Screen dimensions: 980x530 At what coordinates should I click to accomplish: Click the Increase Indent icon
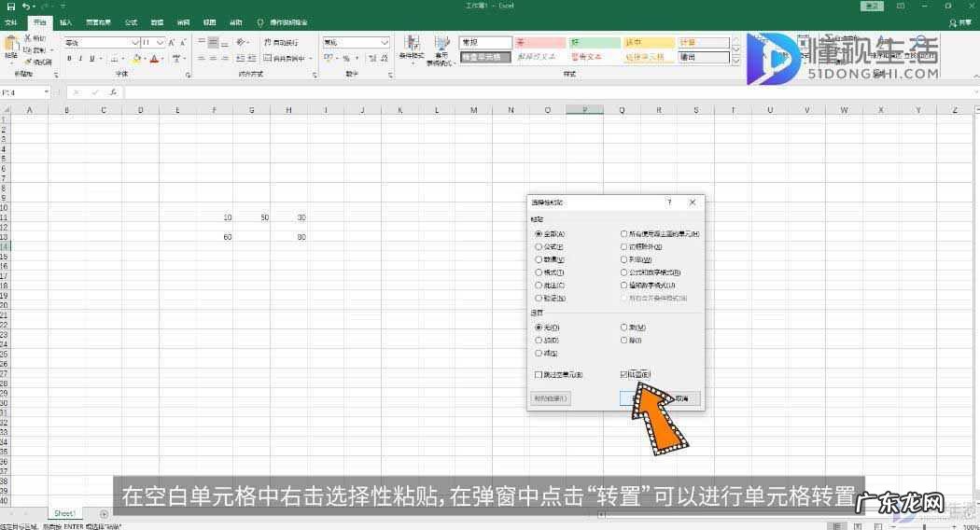tap(251, 58)
